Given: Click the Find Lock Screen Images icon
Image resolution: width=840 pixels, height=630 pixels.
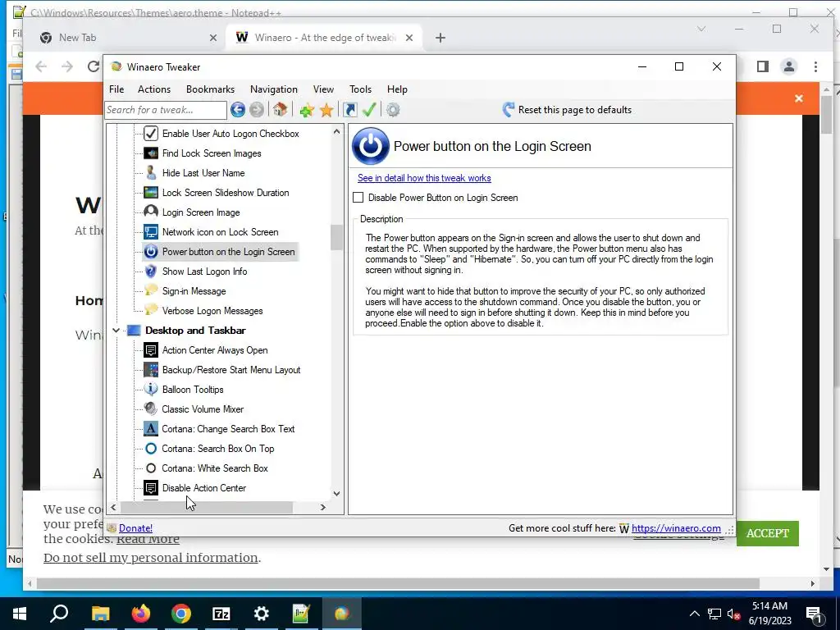Looking at the screenshot, I should click(151, 153).
